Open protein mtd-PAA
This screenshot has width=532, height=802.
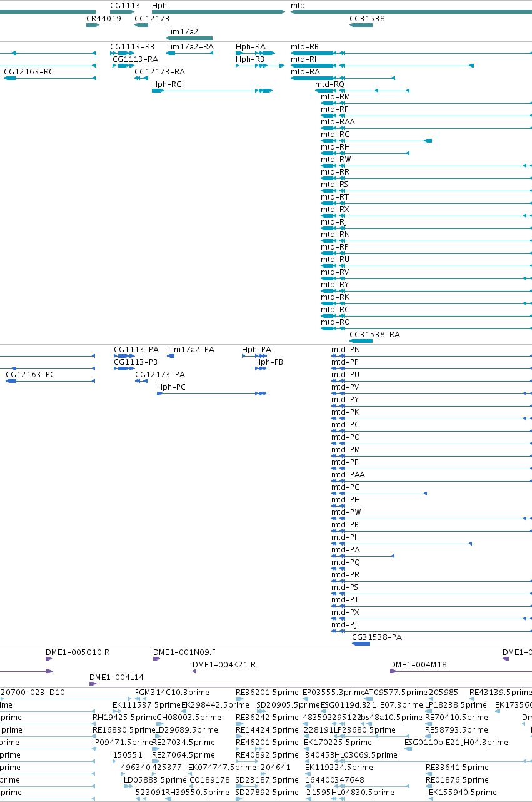tap(348, 475)
